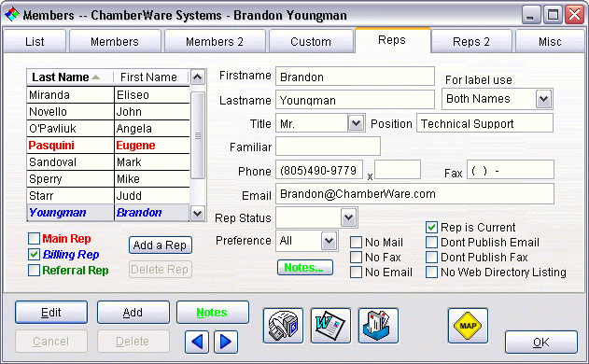Click the Phone number field
Viewport: 589px width, 364px height.
coord(319,170)
